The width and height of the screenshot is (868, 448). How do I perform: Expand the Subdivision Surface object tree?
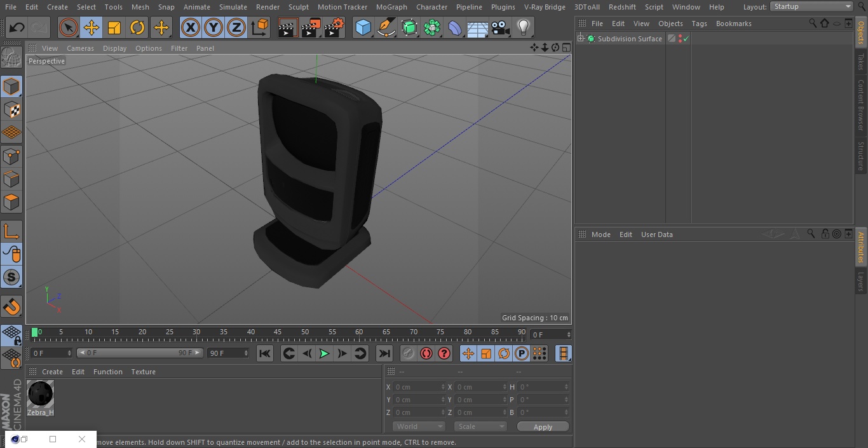tap(580, 39)
